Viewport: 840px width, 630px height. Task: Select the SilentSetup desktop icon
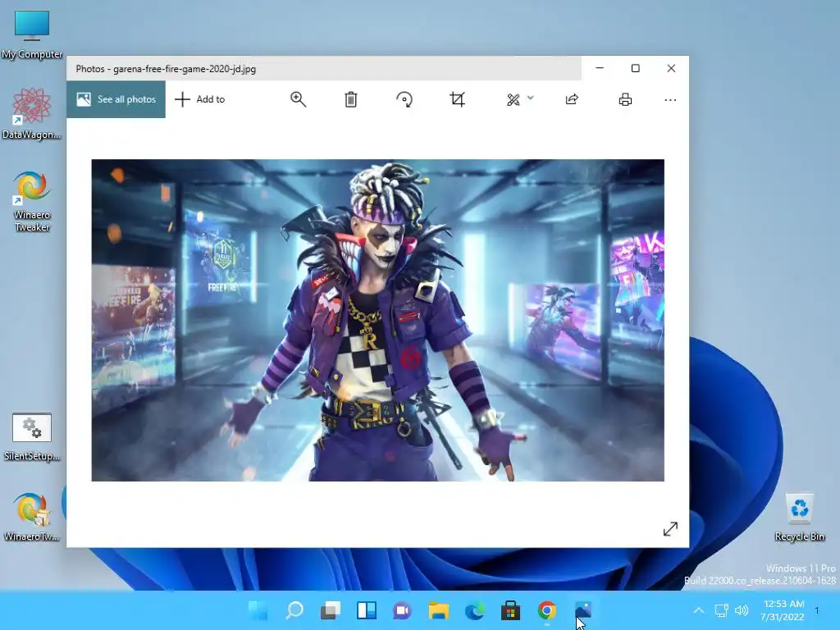point(32,436)
